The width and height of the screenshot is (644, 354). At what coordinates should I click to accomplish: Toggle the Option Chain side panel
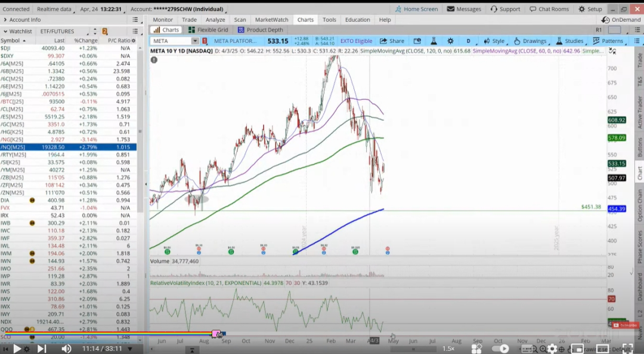pos(639,205)
